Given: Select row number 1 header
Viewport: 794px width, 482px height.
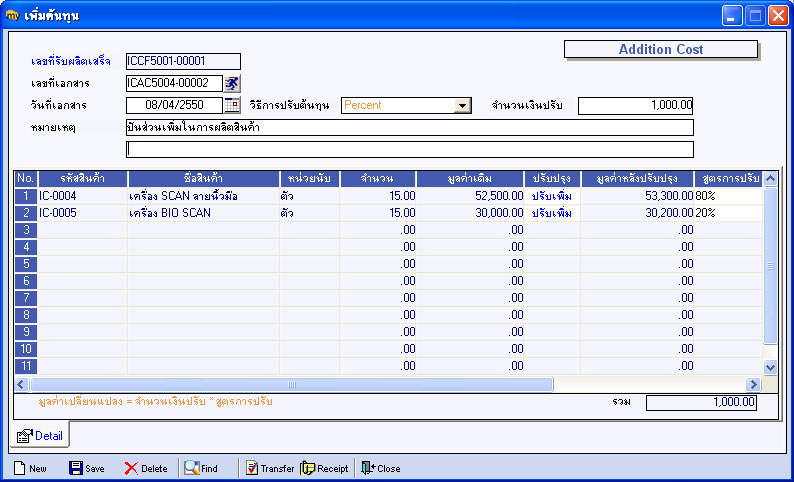Looking at the screenshot, I should point(26,196).
